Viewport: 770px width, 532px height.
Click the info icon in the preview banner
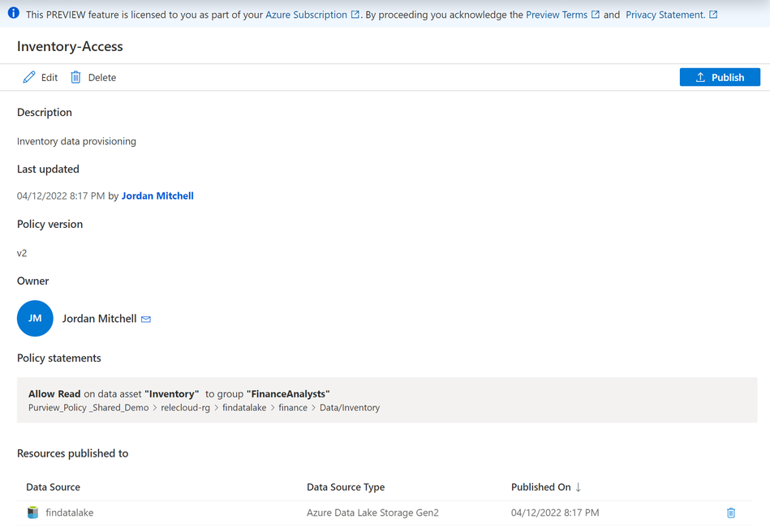[13, 14]
